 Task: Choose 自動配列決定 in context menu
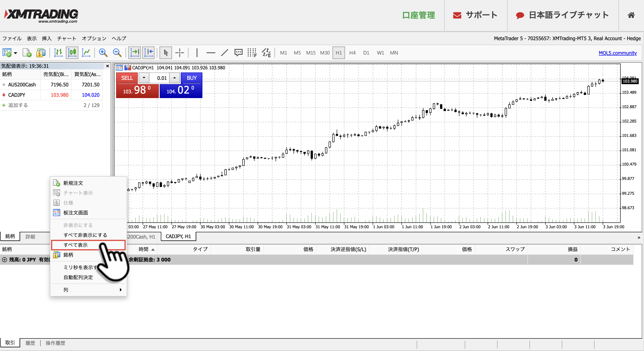(x=89, y=277)
